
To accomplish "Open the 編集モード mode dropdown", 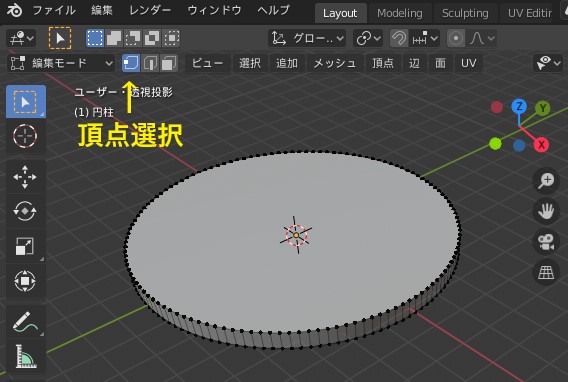I will coord(61,63).
